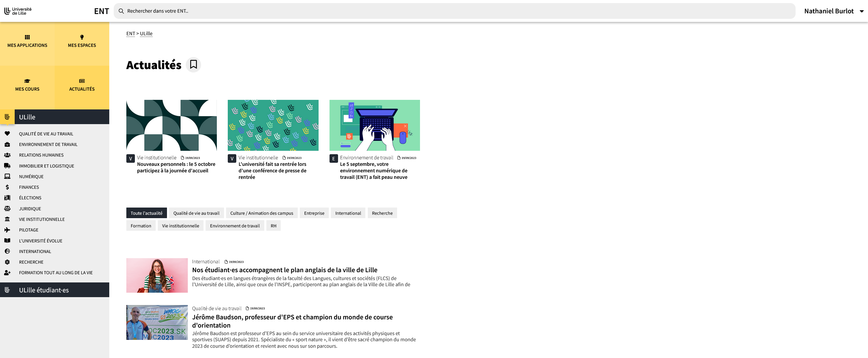Click the ENT search input field

[x=454, y=11]
